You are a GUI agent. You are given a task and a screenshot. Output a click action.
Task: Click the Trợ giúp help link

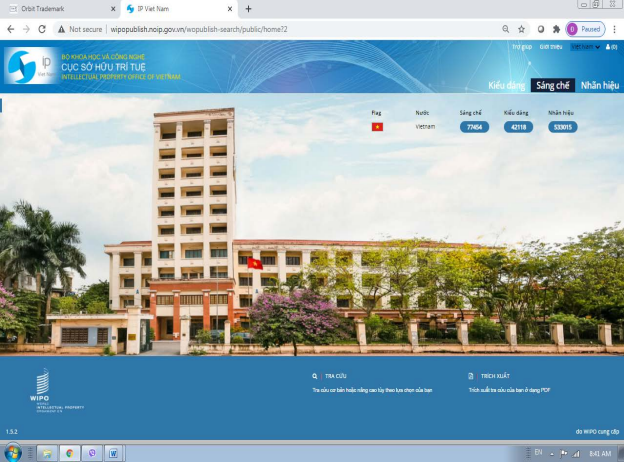click(521, 47)
